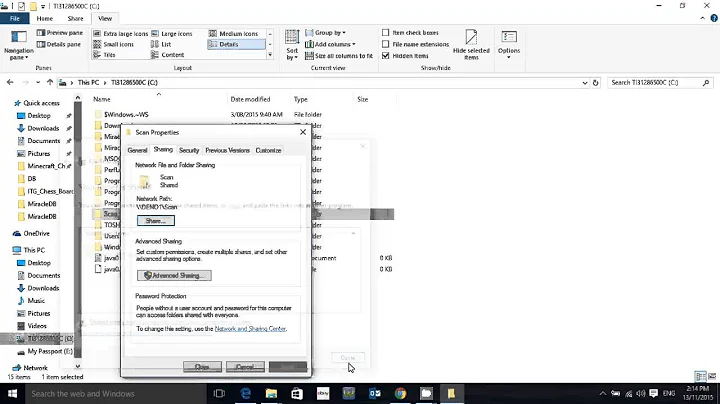720x404 pixels.
Task: Open the Help question mark icon
Action: pos(714,18)
